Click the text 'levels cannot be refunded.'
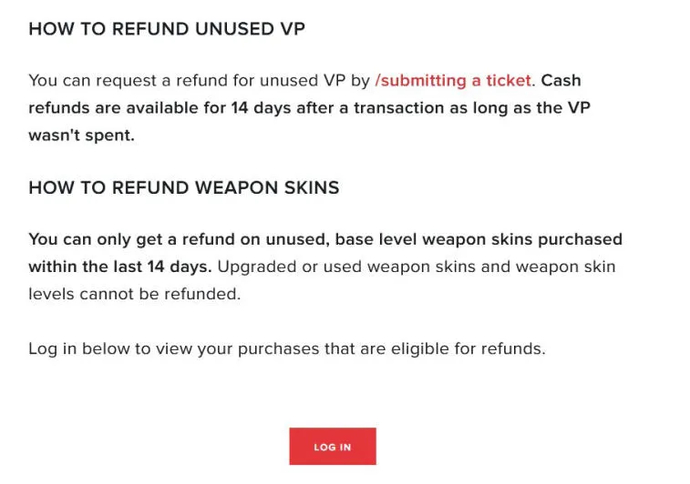Image resolution: width=690 pixels, height=484 pixels. [134, 293]
